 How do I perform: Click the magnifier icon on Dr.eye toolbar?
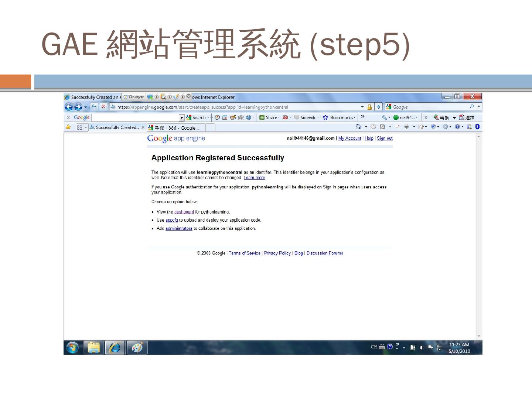click(x=163, y=97)
